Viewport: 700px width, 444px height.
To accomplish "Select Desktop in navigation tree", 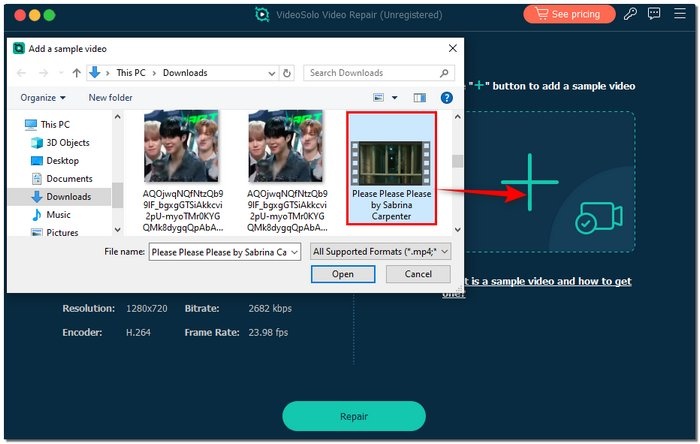I will click(x=62, y=161).
